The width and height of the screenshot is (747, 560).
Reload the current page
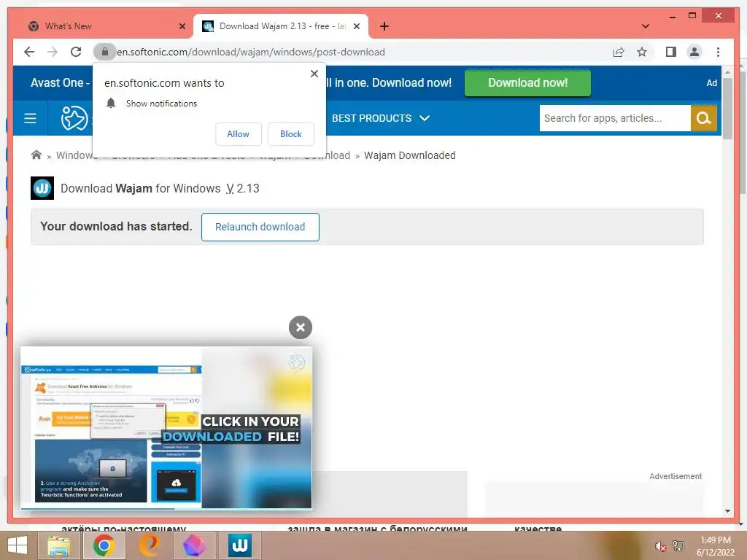pos(76,52)
